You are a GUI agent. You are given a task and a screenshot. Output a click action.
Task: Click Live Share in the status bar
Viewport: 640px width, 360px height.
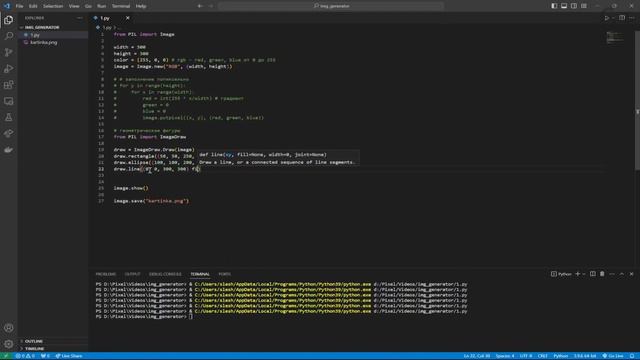point(69,356)
